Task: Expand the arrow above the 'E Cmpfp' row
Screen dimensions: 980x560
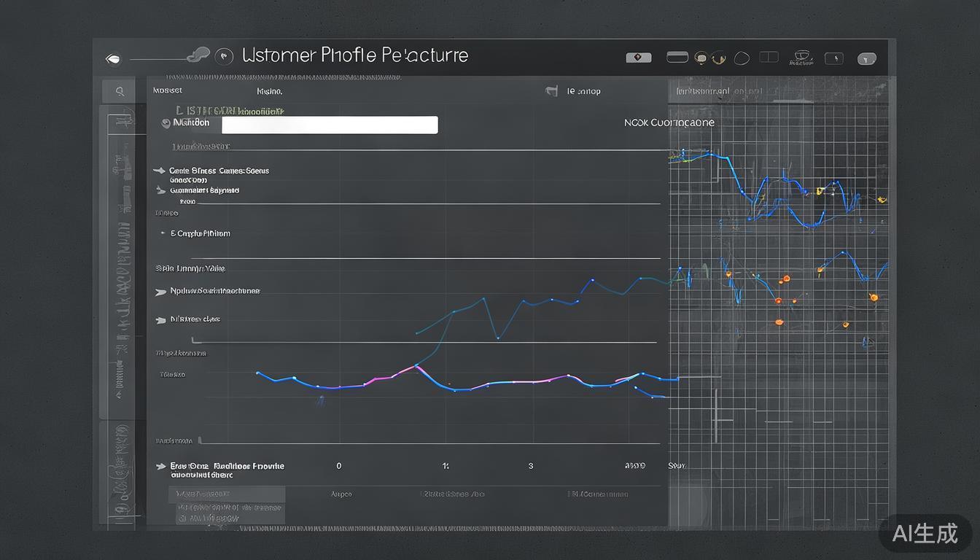Action: pyautogui.click(x=160, y=190)
